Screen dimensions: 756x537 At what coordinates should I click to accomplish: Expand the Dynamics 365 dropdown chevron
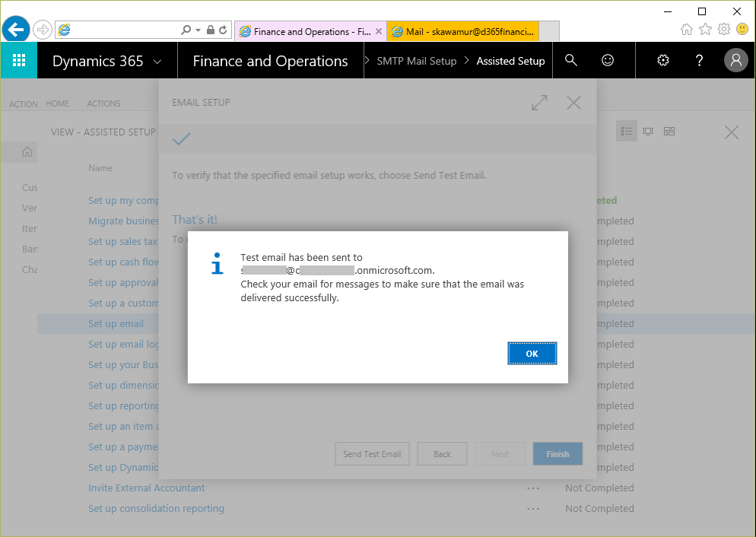pyautogui.click(x=157, y=62)
